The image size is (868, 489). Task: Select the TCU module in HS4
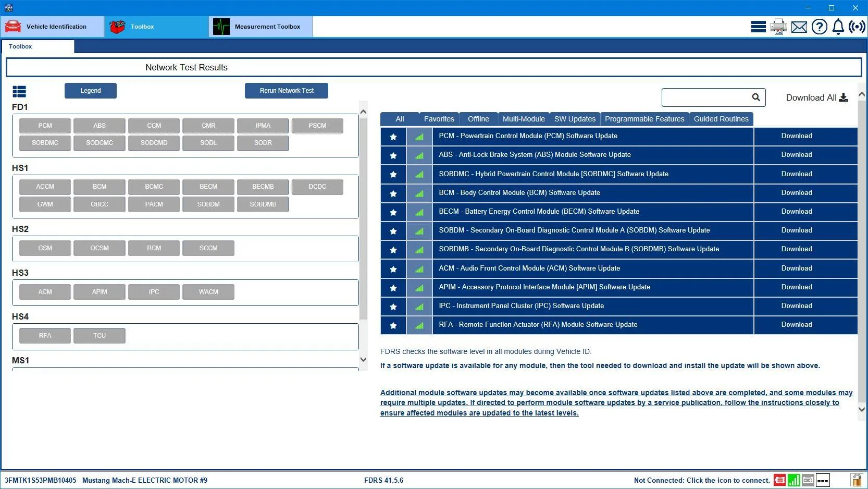tap(100, 336)
